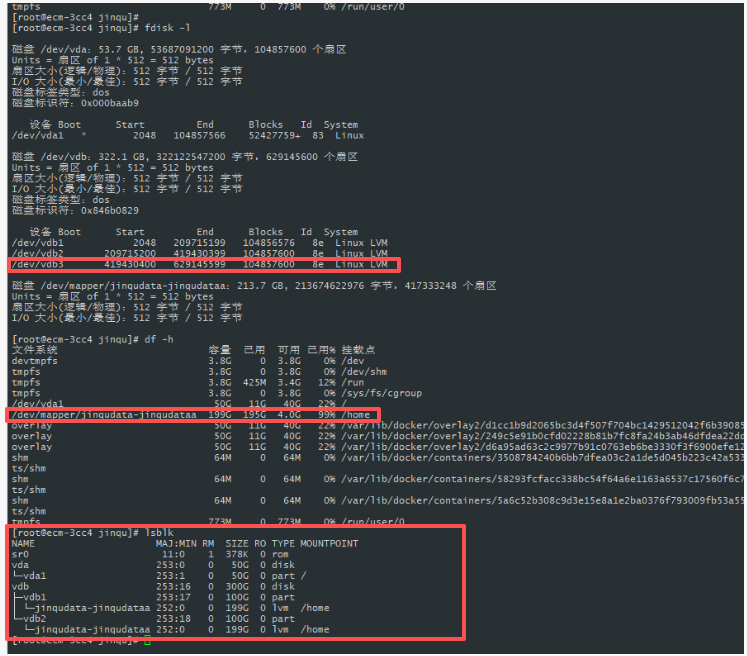Click the tmpfs row mounted at '/dev/shm'
Viewport: 747px width, 656px height.
(x=199, y=372)
